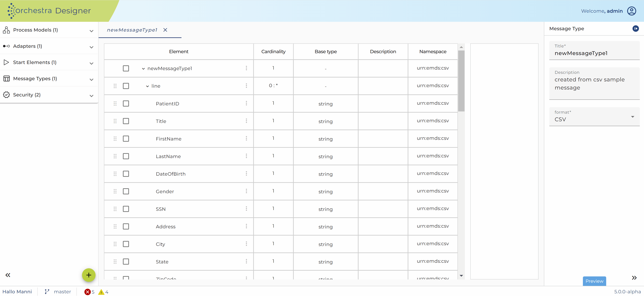Viewport: 644px width, 296px height.
Task: Open the three-dot menu for PatientID row
Action: (246, 103)
